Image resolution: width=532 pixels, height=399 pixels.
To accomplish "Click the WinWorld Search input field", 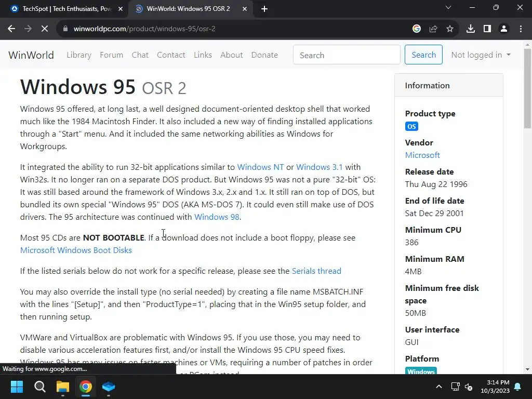I will (x=347, y=55).
